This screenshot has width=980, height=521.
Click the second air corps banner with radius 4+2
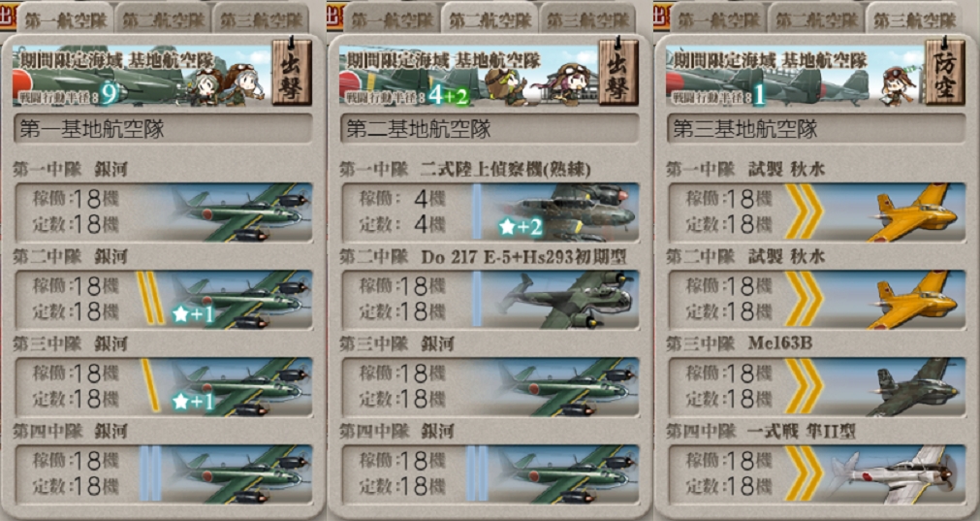467,75
